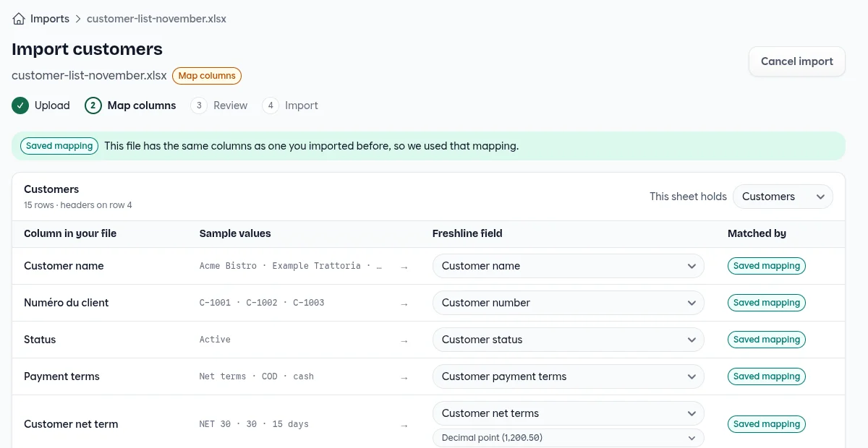Click Saved mapping badge for Customer net term

coord(767,424)
